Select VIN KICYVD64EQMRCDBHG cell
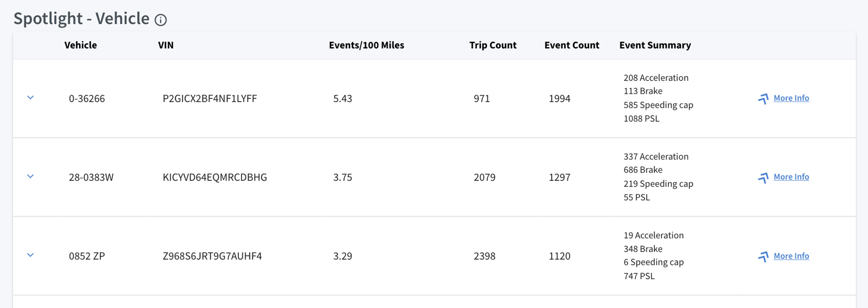Viewport: 868px width, 308px height. [215, 177]
